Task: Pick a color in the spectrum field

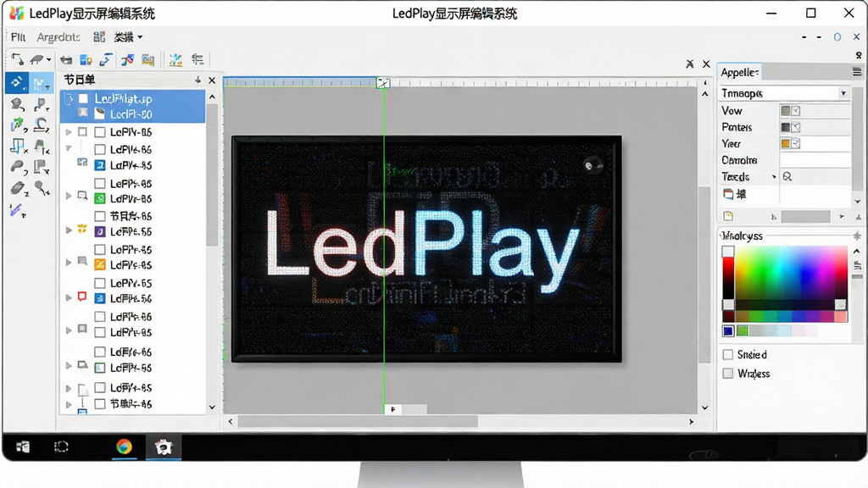Action: (791, 272)
